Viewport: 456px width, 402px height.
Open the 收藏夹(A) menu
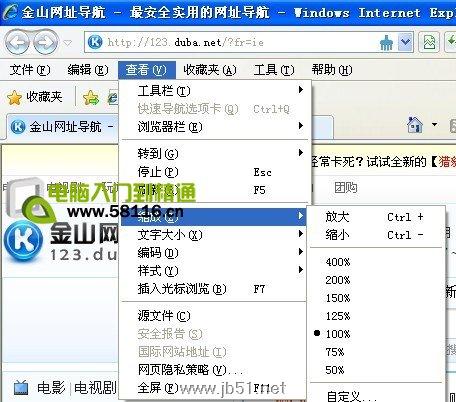pos(210,70)
